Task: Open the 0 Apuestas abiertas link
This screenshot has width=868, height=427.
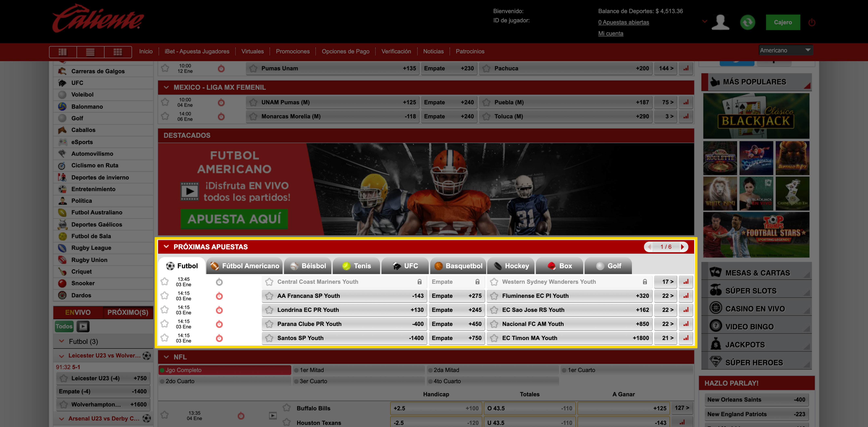Action: tap(623, 22)
